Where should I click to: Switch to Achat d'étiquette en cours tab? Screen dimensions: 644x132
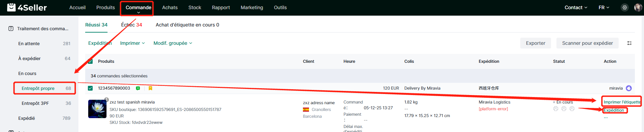[x=187, y=25]
